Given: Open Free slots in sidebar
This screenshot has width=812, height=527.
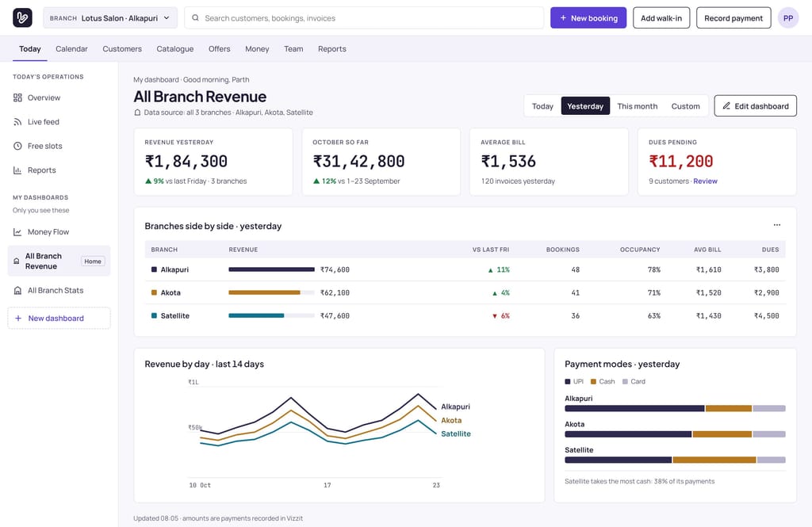Looking at the screenshot, I should pyautogui.click(x=59, y=146).
